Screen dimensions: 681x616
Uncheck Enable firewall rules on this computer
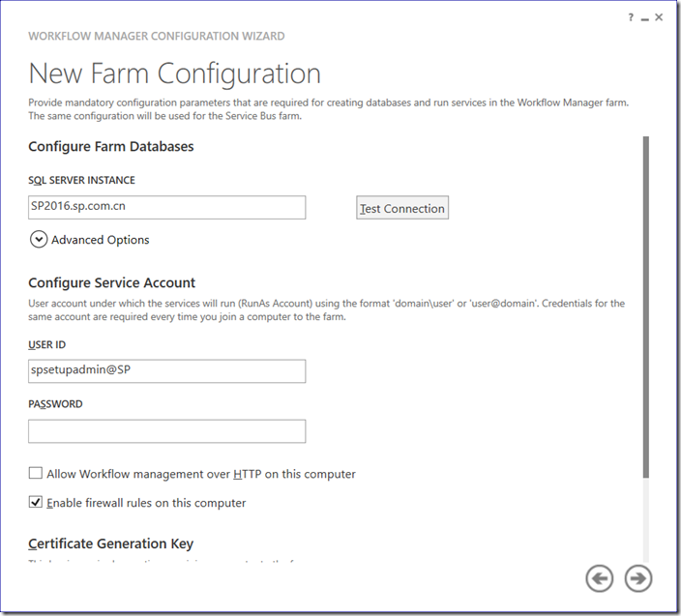[36, 502]
